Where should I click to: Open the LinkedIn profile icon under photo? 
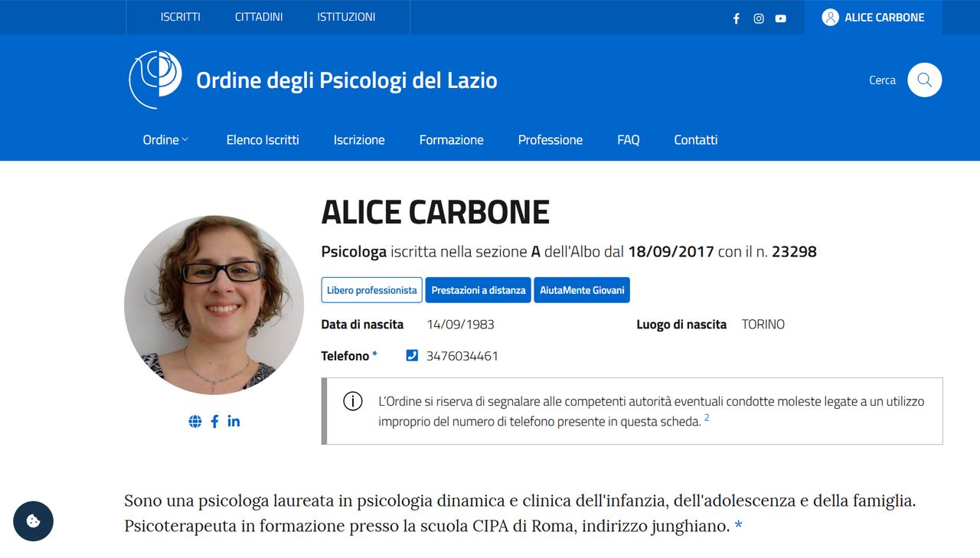coord(234,421)
